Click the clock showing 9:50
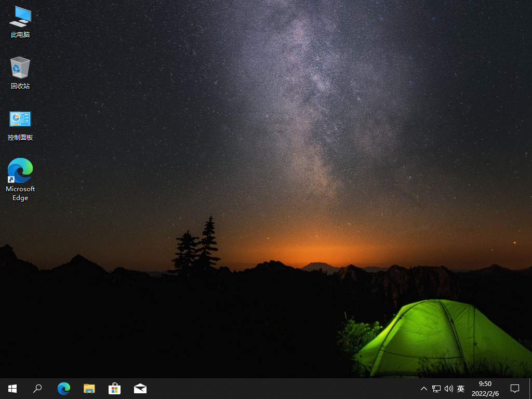Viewport: 532px width, 399px height. click(485, 384)
